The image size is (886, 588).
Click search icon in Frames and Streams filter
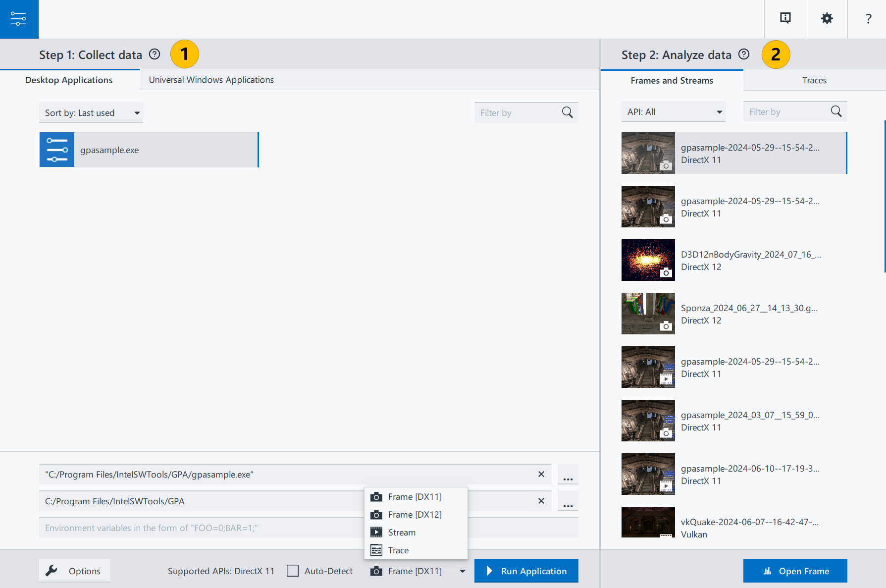click(x=836, y=111)
